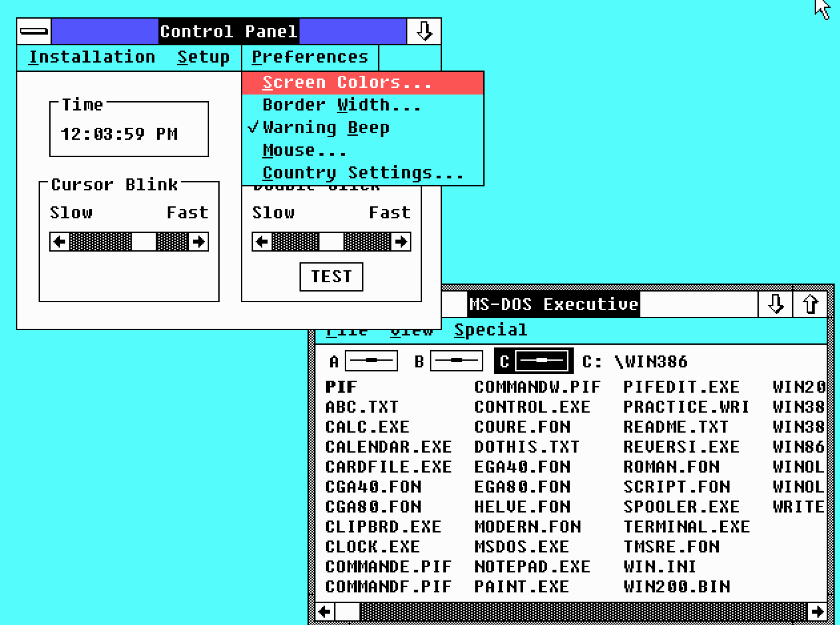The width and height of the screenshot is (840, 625).
Task: Click Double Click speed right arrow
Action: [x=401, y=242]
